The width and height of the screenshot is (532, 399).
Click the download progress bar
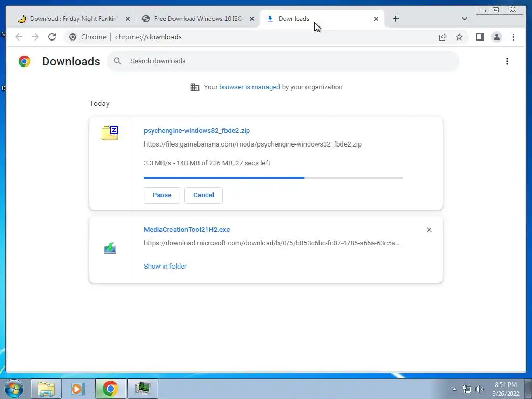273,178
